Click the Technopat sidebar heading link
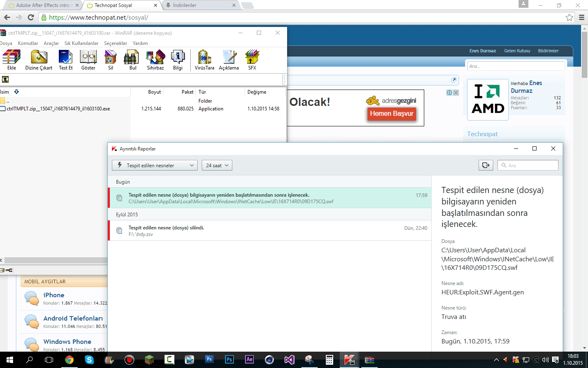Image resolution: width=588 pixels, height=368 pixels. (482, 134)
